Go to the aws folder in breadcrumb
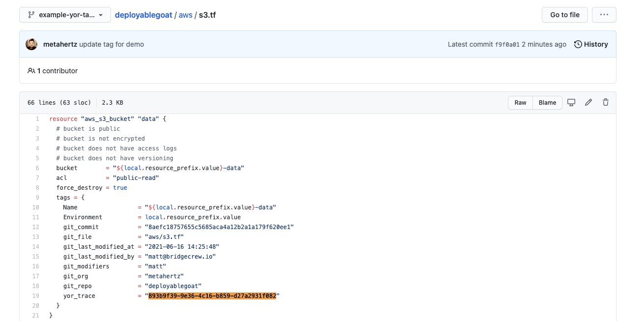Image resolution: width=644 pixels, height=321 pixels. point(186,15)
